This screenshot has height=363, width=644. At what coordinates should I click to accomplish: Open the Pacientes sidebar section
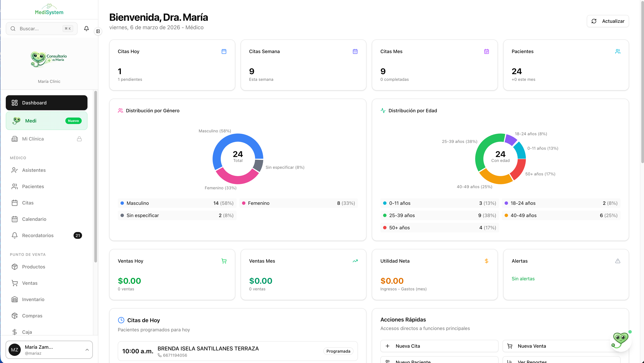[x=46, y=186]
